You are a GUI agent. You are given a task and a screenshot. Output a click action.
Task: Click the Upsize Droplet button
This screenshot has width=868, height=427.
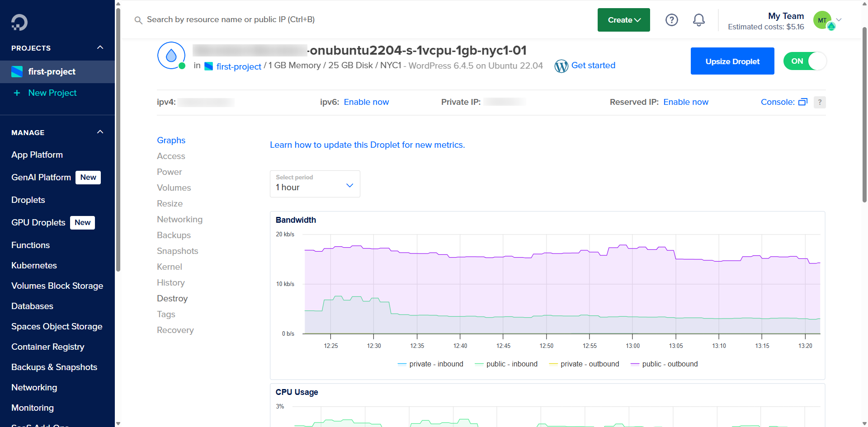tap(732, 61)
